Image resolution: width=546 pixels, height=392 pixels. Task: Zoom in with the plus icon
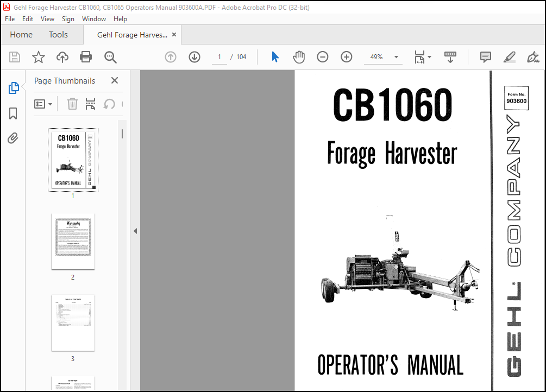[x=347, y=57]
